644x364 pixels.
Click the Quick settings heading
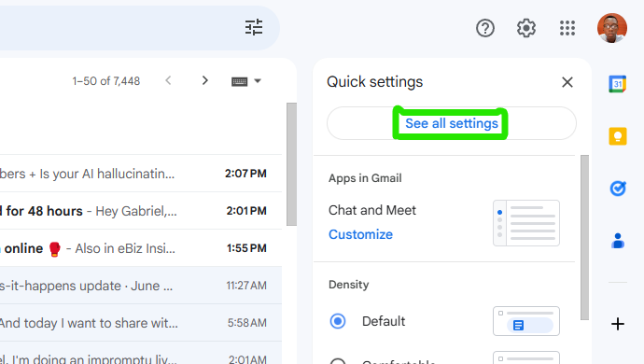point(374,82)
